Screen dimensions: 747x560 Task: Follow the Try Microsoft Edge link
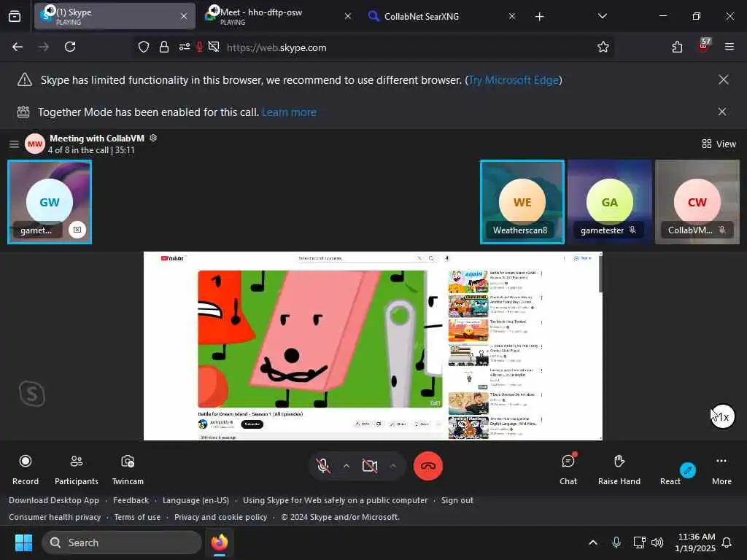tap(514, 80)
